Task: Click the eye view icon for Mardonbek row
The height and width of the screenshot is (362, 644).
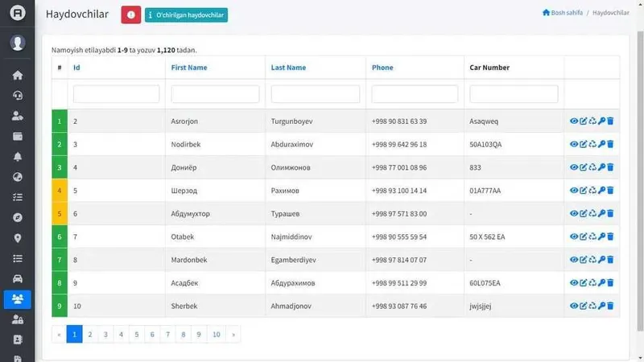Action: (574, 260)
